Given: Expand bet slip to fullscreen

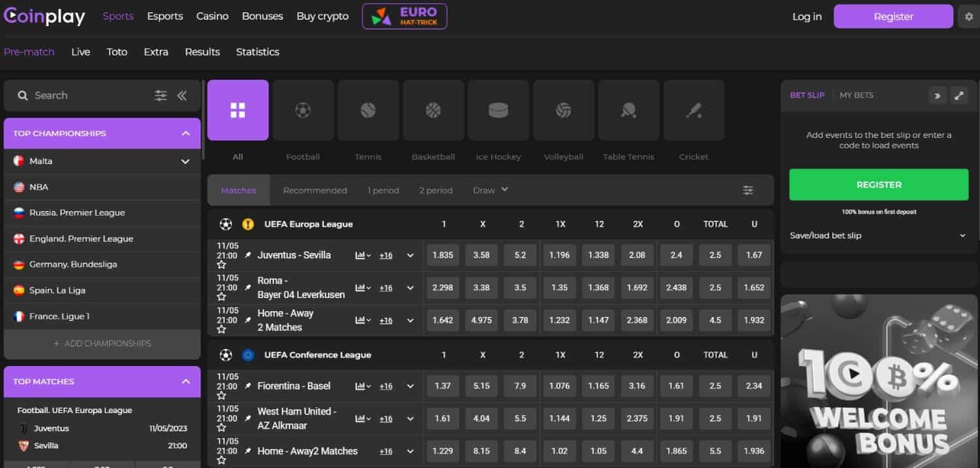Looking at the screenshot, I should pos(958,95).
